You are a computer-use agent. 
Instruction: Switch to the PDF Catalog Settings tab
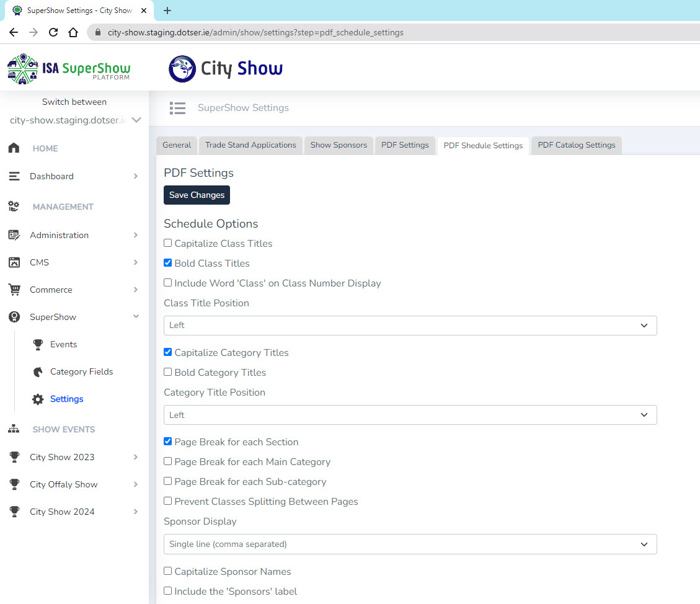point(576,145)
